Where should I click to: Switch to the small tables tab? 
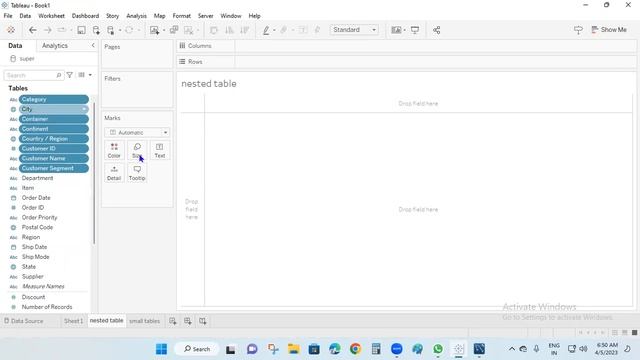[x=144, y=321]
